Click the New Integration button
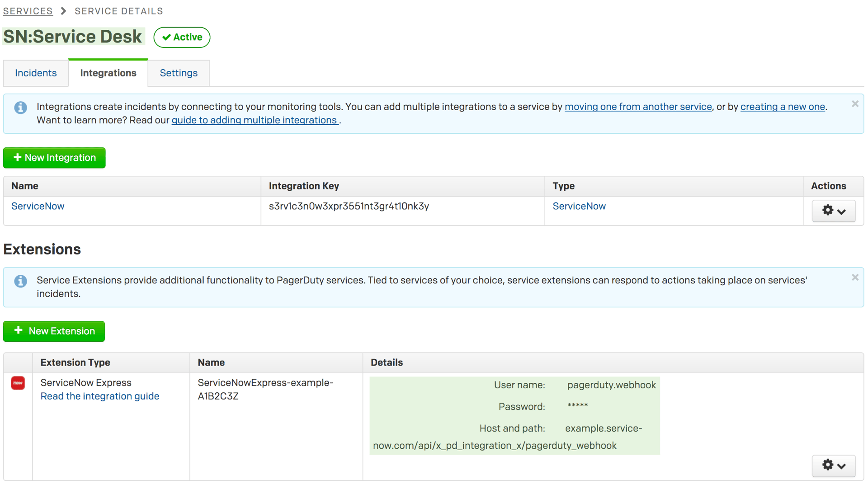Image resolution: width=868 pixels, height=484 pixels. click(54, 158)
